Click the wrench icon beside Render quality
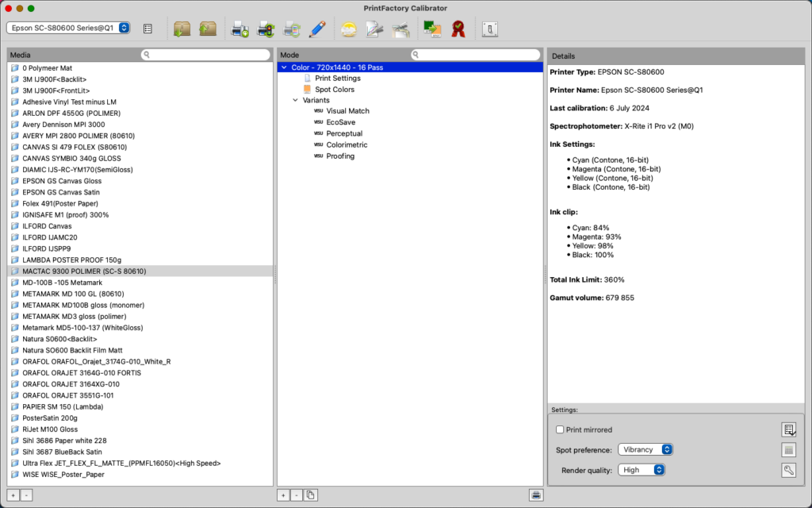The height and width of the screenshot is (508, 812). point(789,470)
